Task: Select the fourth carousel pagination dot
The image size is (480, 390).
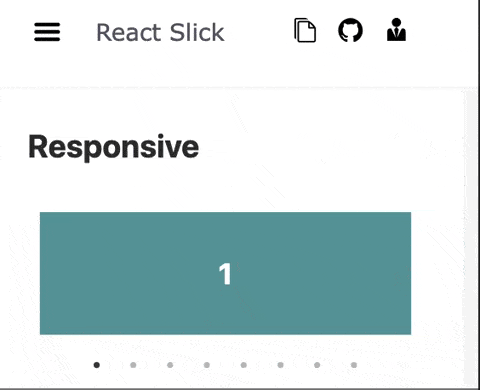Action: coord(207,365)
